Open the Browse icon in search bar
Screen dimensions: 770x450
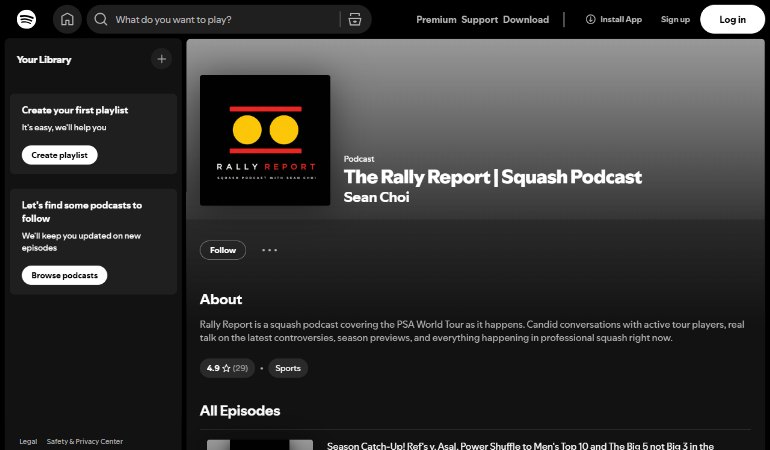tap(355, 20)
